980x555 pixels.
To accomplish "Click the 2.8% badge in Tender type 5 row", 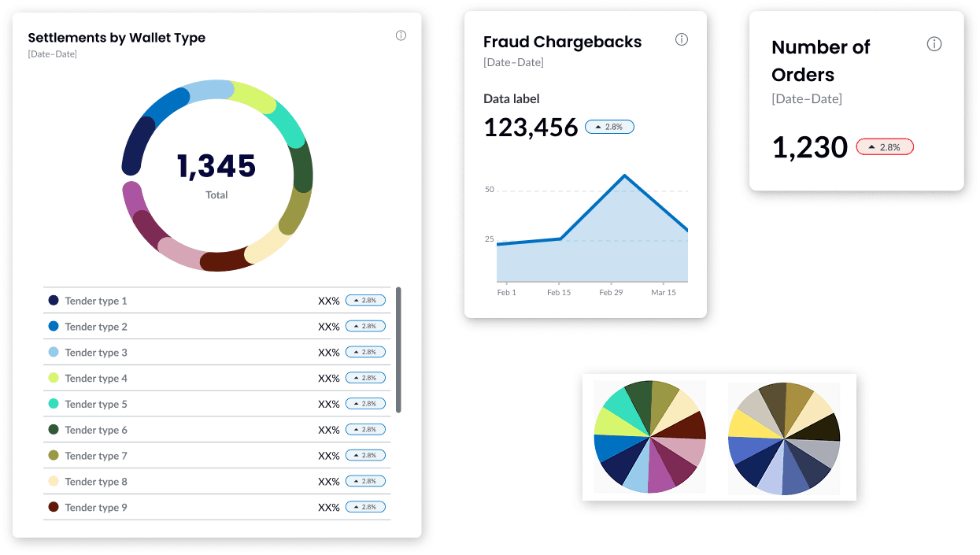I will [365, 404].
